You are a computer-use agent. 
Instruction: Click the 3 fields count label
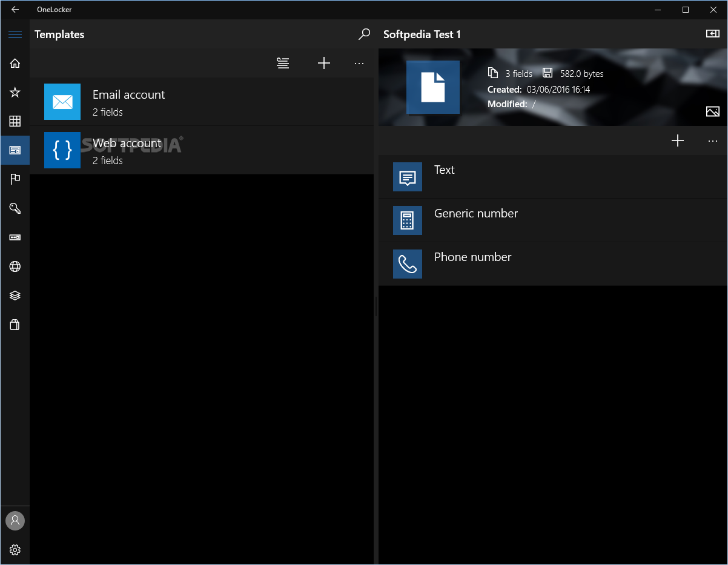click(519, 74)
